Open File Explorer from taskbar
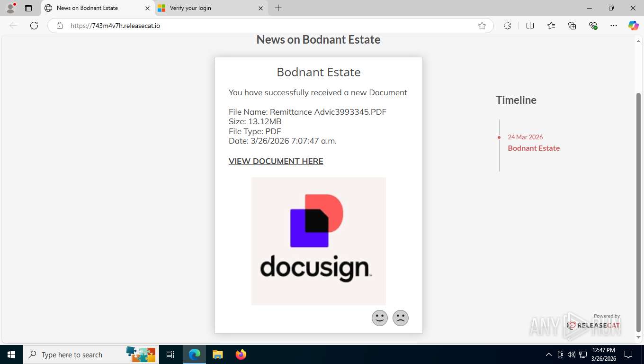This screenshot has width=644, height=364. click(217, 355)
